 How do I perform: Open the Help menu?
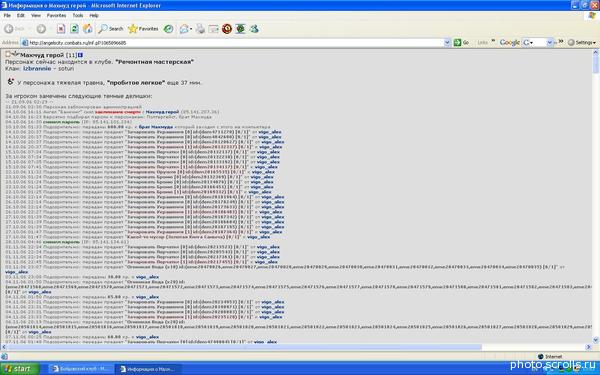94,15
